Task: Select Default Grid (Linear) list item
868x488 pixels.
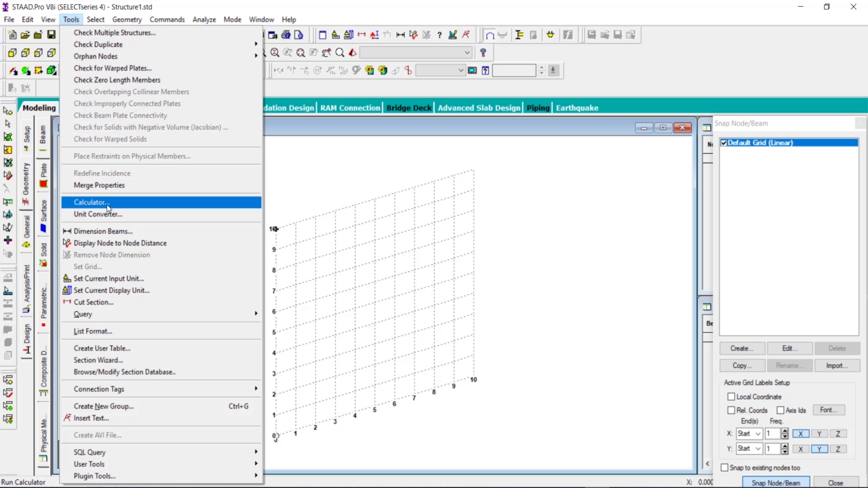Action: point(759,143)
